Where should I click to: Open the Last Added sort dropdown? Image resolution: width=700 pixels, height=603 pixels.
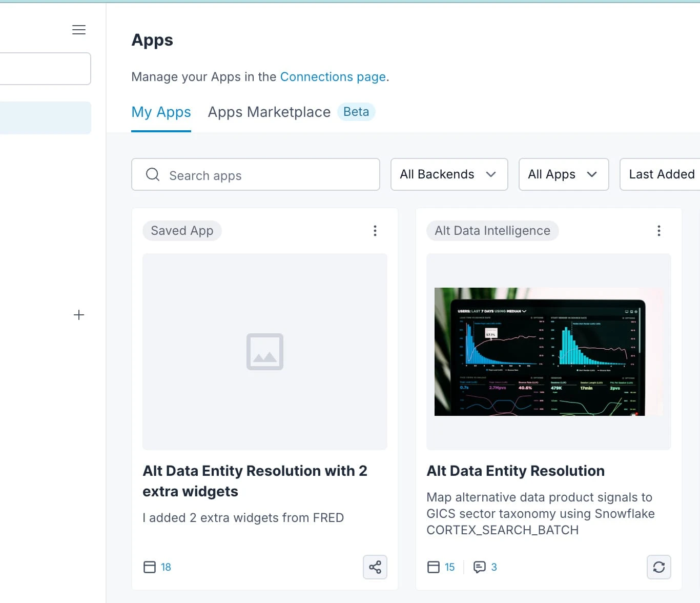point(663,174)
